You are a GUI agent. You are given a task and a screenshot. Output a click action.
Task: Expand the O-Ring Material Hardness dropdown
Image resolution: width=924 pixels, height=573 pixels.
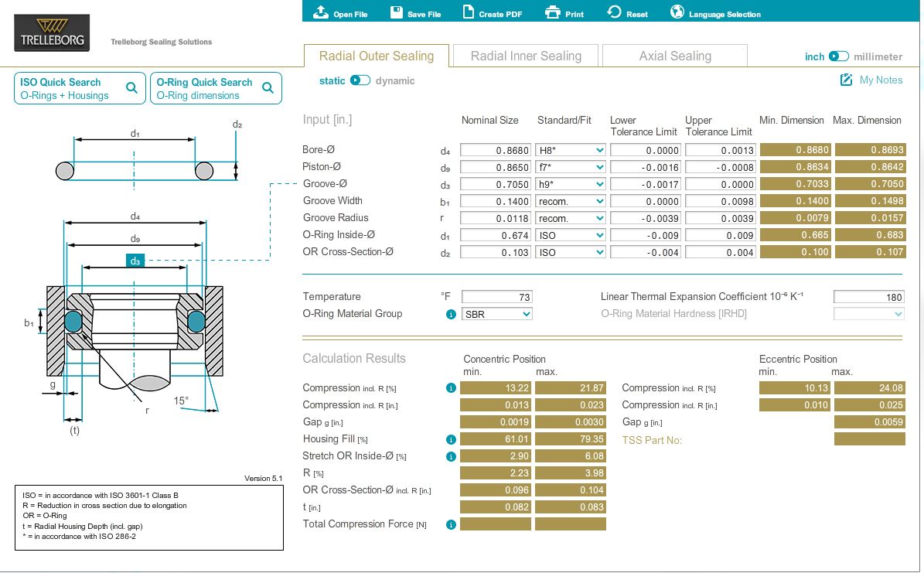[x=868, y=314]
